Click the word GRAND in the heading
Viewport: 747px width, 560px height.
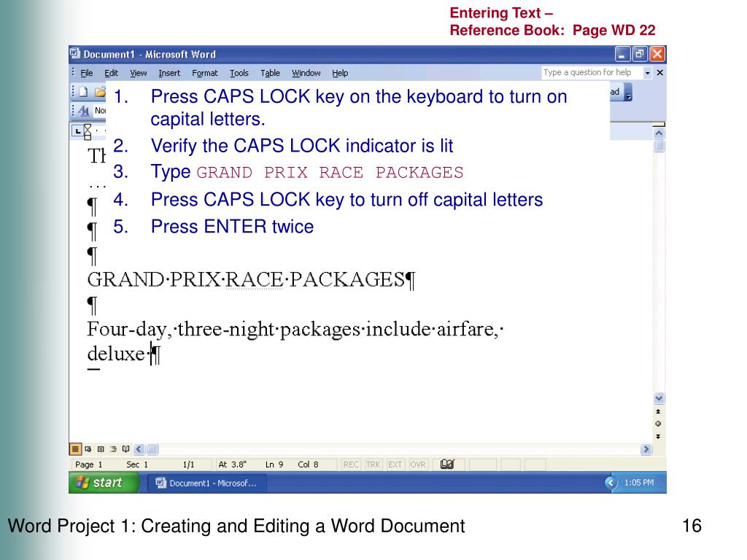click(x=125, y=279)
